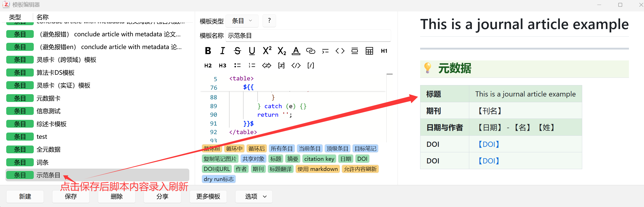The image size is (644, 207).
Task: Insert a bullet list from the toolbar
Action: 237,65
